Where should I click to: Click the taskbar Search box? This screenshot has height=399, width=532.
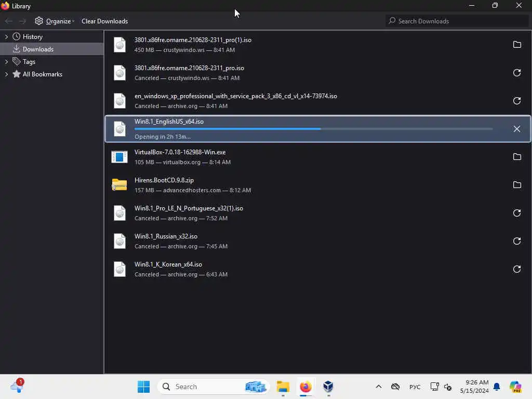point(214,387)
